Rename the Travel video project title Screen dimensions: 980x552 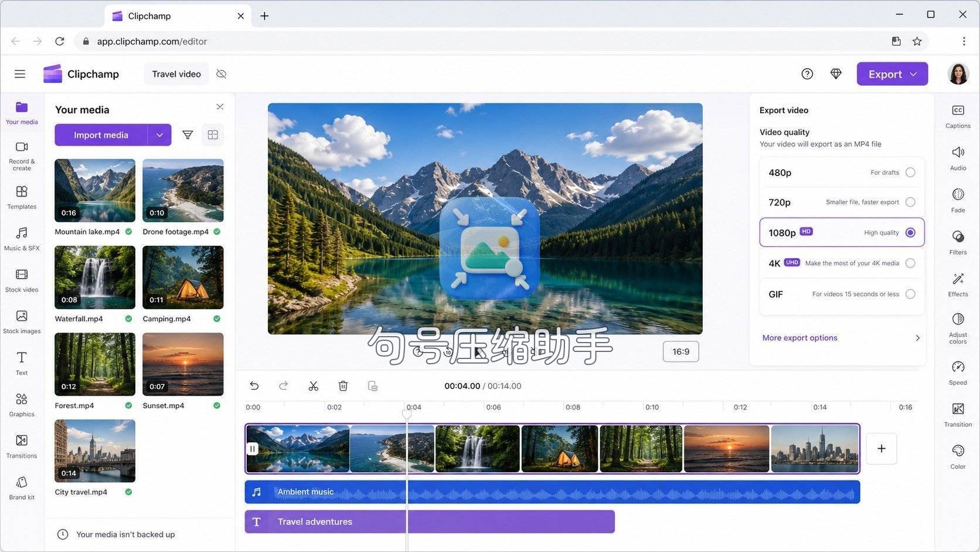[176, 74]
